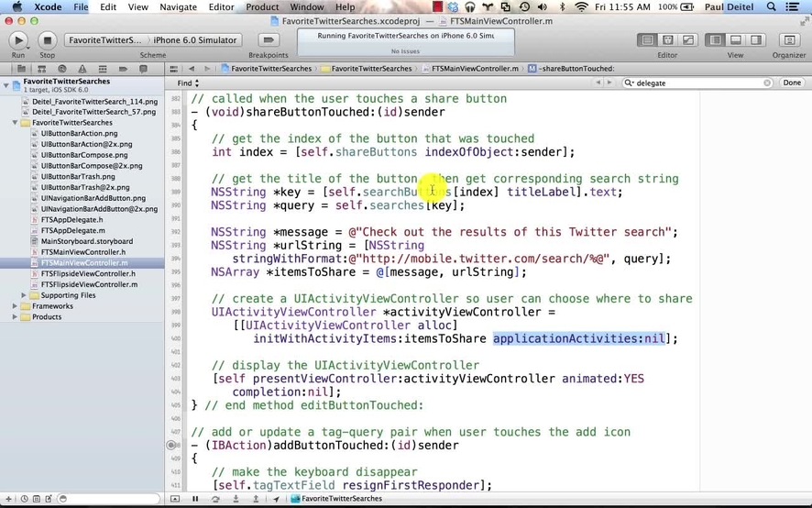The image size is (812, 508).
Task: Open the related files menu icon
Action: [174, 69]
